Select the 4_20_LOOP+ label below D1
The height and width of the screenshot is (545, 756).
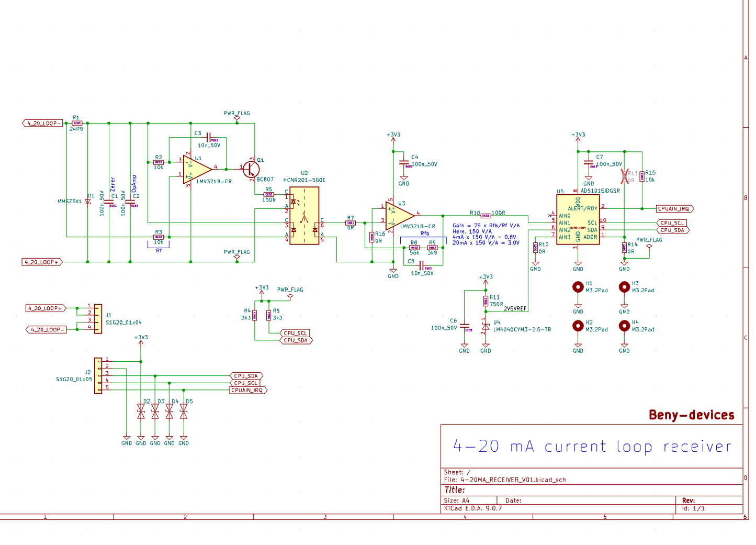pyautogui.click(x=42, y=262)
